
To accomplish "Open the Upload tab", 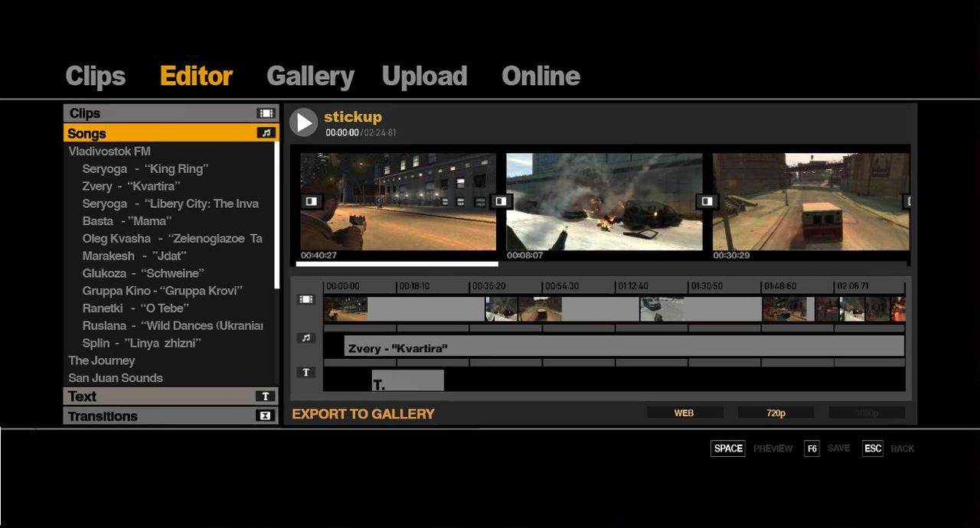I will tap(424, 77).
